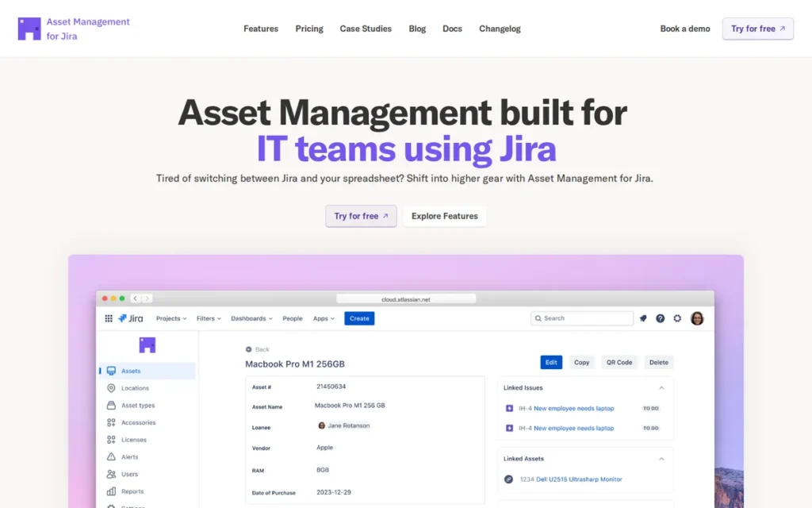
Task: Click the Jira logo in screenshot
Action: click(x=131, y=318)
